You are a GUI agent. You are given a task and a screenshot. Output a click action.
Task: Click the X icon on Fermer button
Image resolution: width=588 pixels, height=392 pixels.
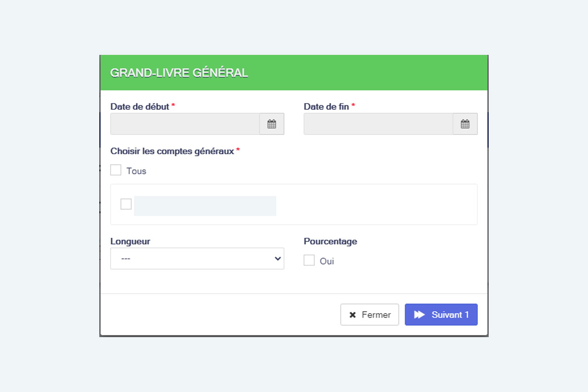(x=353, y=315)
